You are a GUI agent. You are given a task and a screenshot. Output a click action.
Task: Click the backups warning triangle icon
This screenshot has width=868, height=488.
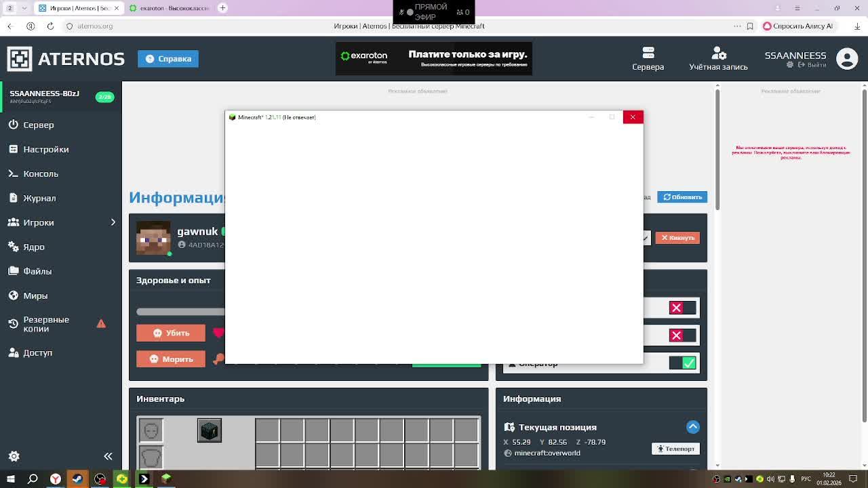tap(101, 323)
